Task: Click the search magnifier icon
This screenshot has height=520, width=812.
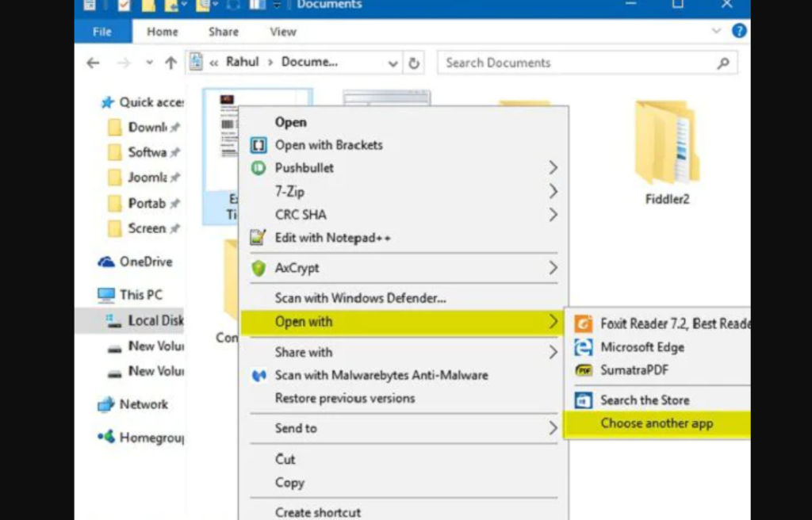Action: (x=723, y=63)
